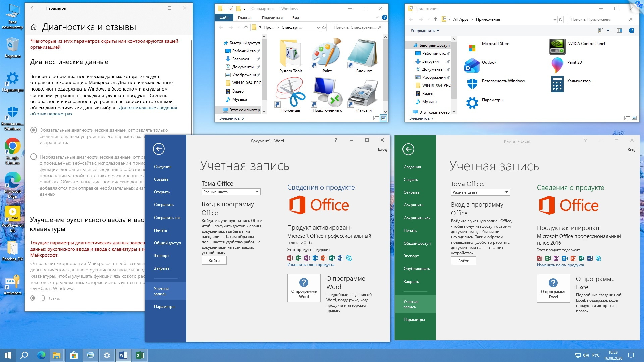
Task: Open Безопасность Windows shield icon in Приложения
Action: pos(472,84)
